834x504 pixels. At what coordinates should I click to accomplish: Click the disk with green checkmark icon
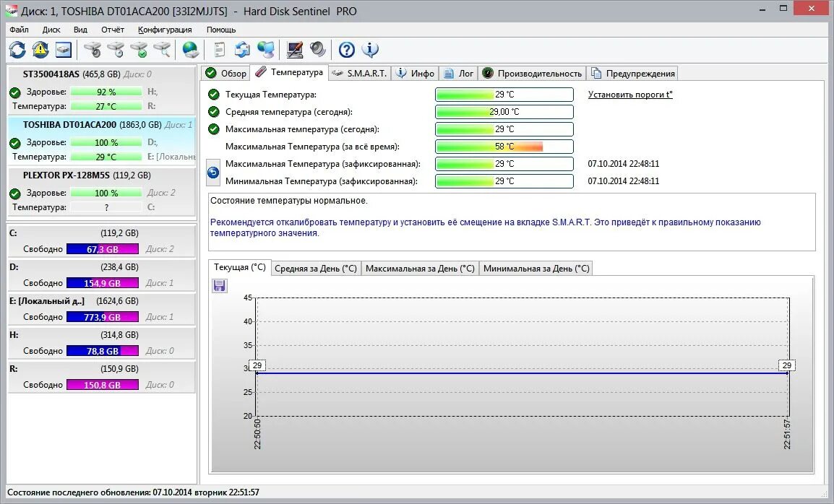139,50
